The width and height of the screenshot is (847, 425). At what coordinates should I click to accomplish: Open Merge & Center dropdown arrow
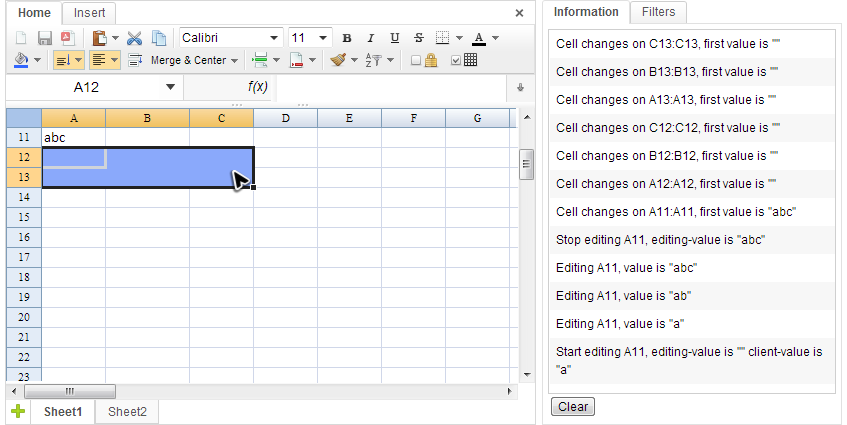click(234, 60)
